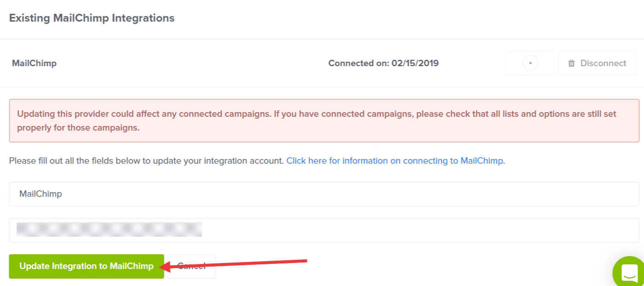
Task: Click the 'Connected on: 02/15/2019' text
Action: point(383,63)
